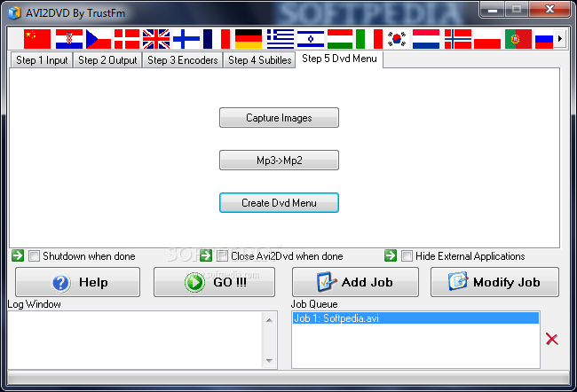
Task: Click the Mp3->Mp2 button
Action: pyautogui.click(x=279, y=161)
